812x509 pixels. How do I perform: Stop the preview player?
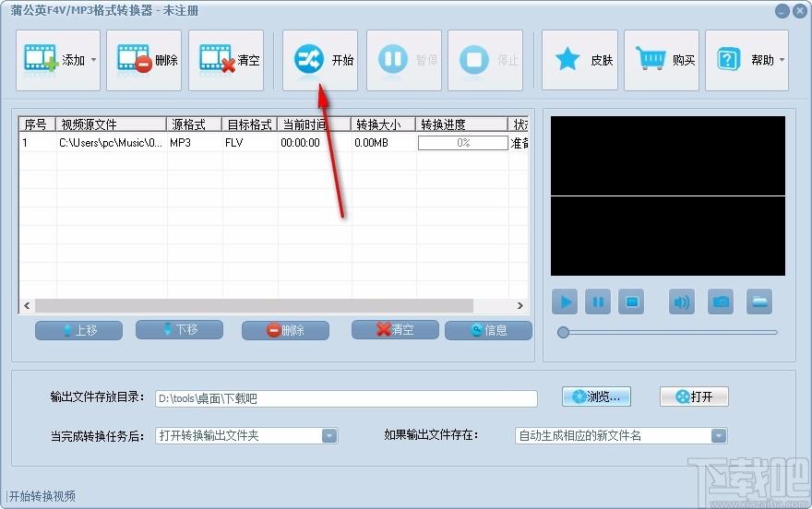click(x=631, y=302)
